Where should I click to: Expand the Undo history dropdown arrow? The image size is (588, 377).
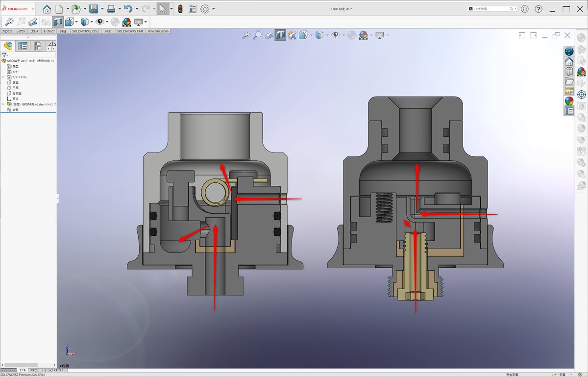click(136, 9)
